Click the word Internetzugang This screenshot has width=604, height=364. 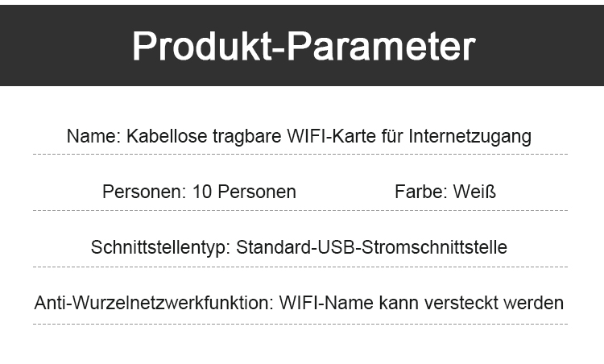470,136
